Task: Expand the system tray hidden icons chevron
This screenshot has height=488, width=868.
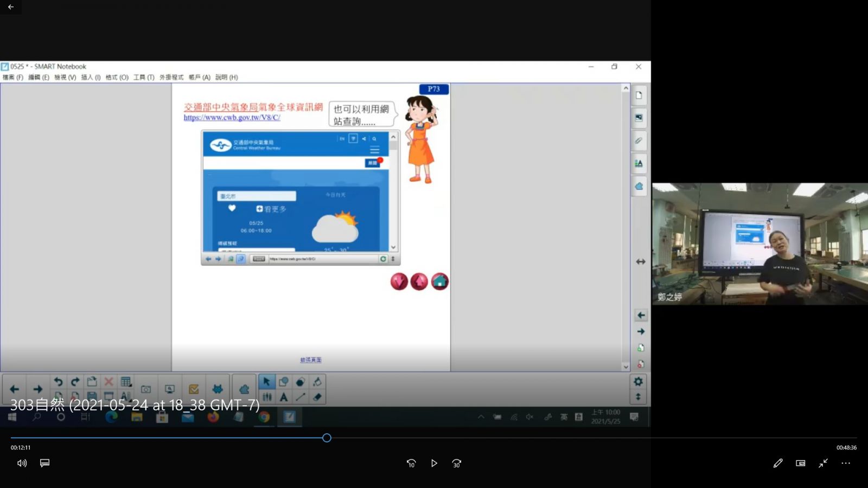Action: [481, 417]
